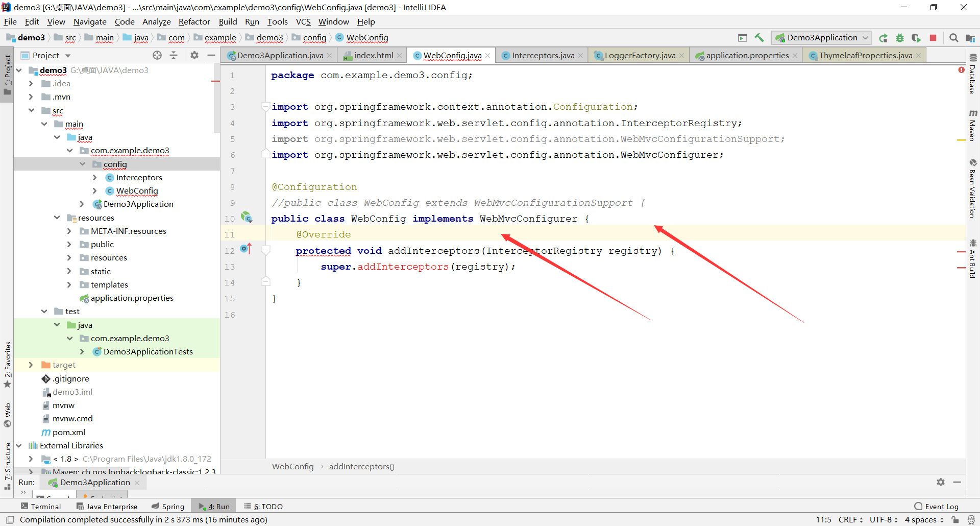980x526 pixels.
Task: Open Java Enterprise tool window
Action: tap(107, 506)
